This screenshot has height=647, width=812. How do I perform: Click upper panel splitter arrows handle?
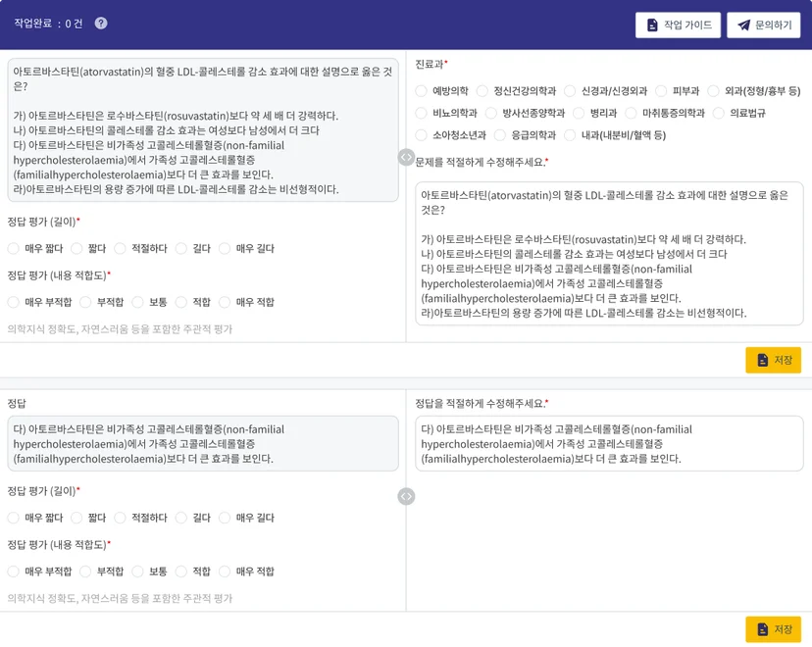406,157
